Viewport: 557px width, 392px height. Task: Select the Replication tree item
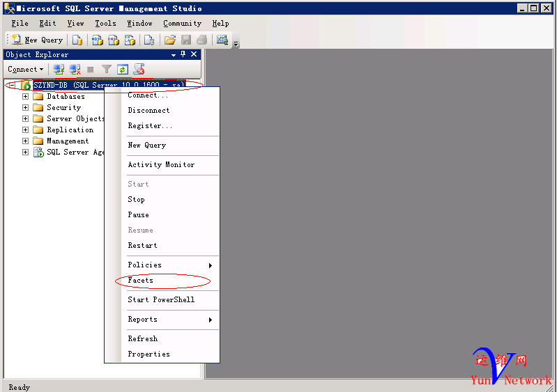(x=70, y=130)
